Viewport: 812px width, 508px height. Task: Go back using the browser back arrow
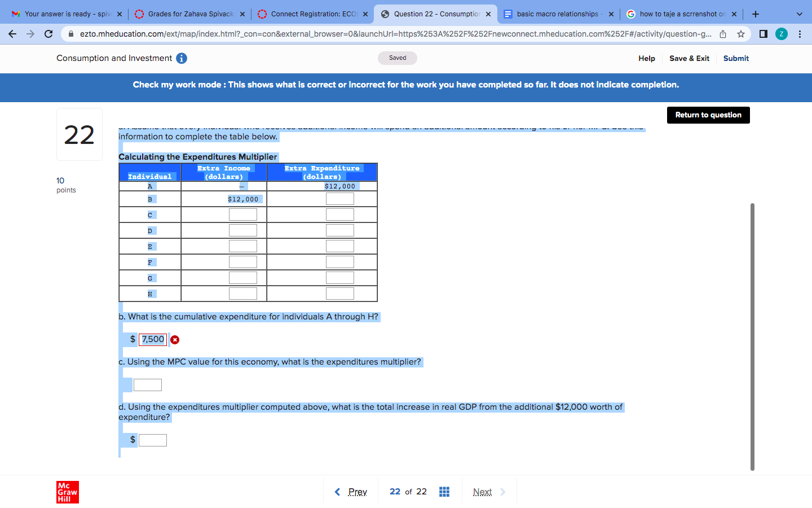pyautogui.click(x=12, y=34)
